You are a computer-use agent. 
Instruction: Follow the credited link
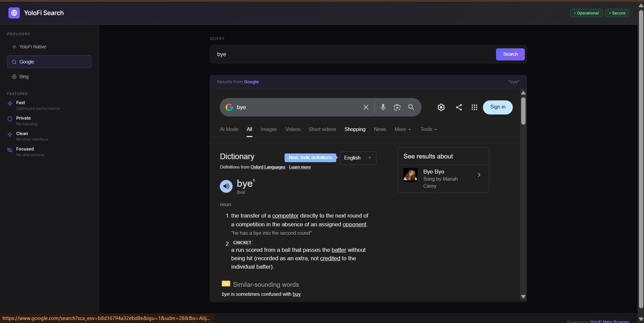(330, 258)
